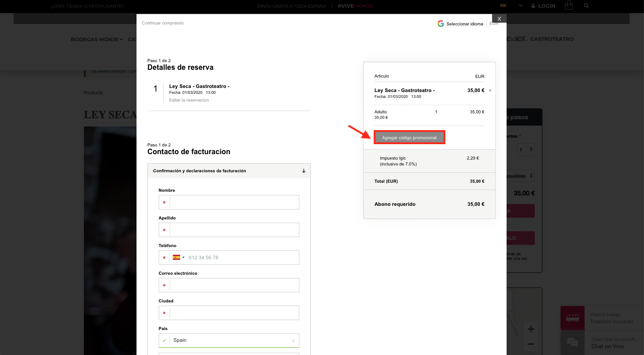Collapse Confirmación y declaraciones de facturación section
Screen dimensions: 644x355
[229, 171]
